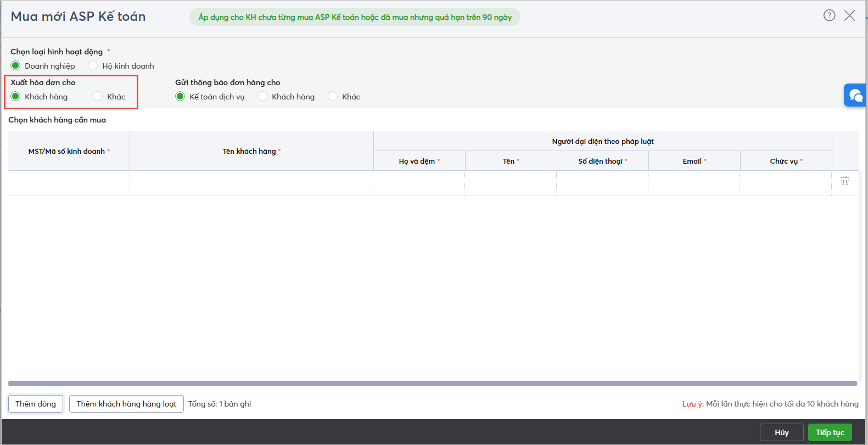
Task: Click the Chọn khách hàng cần mua label
Action: coord(57,120)
